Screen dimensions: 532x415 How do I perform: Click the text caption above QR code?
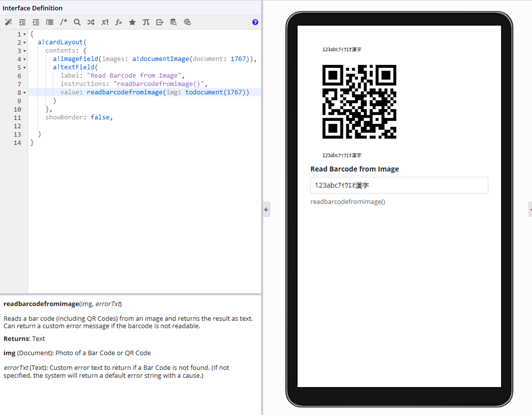point(342,49)
